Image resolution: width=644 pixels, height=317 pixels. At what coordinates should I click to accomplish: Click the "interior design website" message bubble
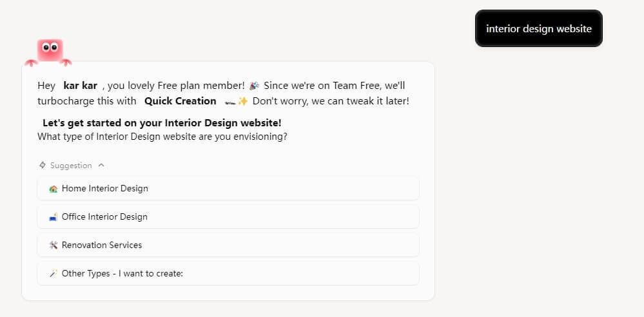538,28
